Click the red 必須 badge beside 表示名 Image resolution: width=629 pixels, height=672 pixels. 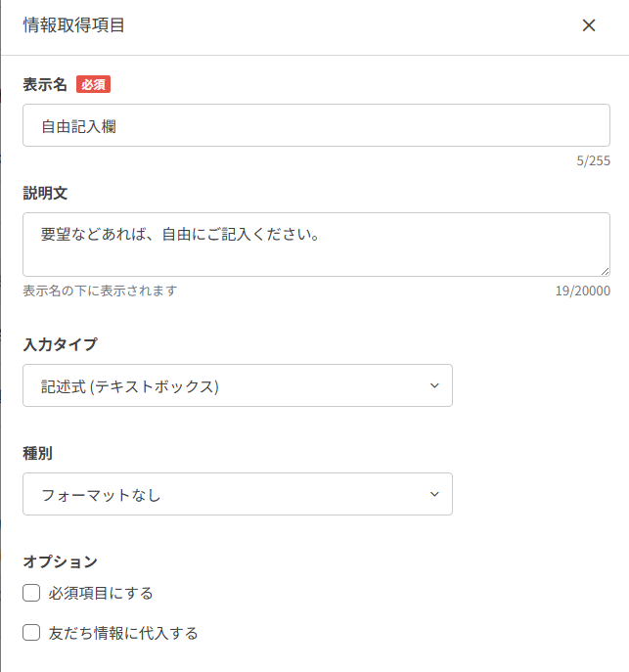pyautogui.click(x=93, y=85)
